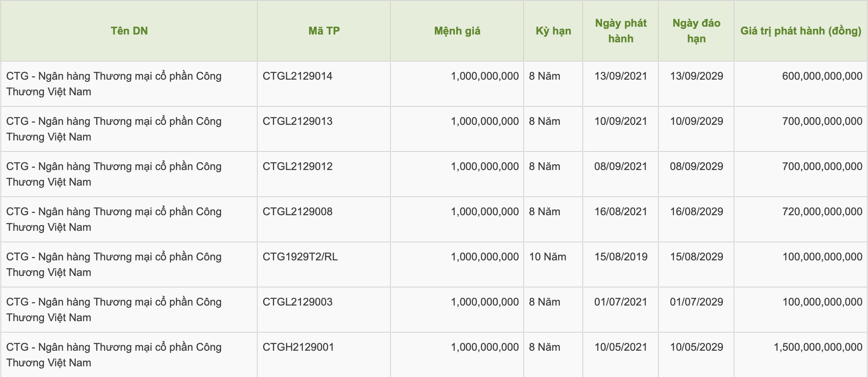
Task: Click issue date 13/09/2021
Action: click(621, 76)
